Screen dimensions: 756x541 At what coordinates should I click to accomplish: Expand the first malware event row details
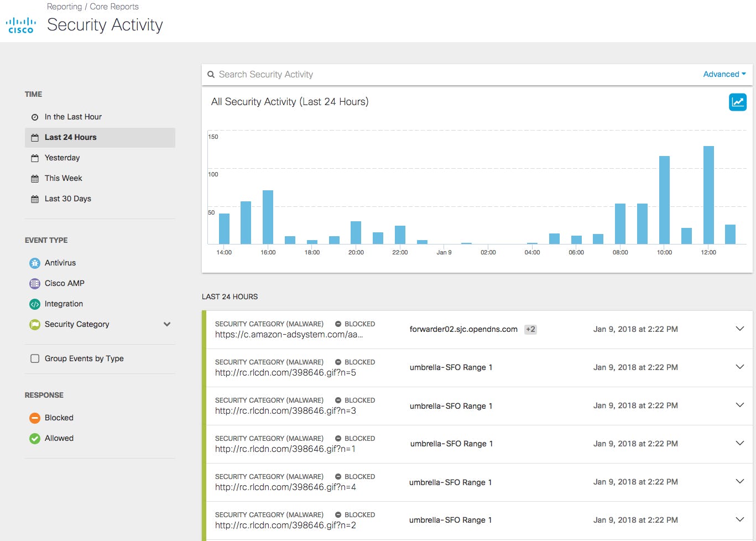[740, 329]
